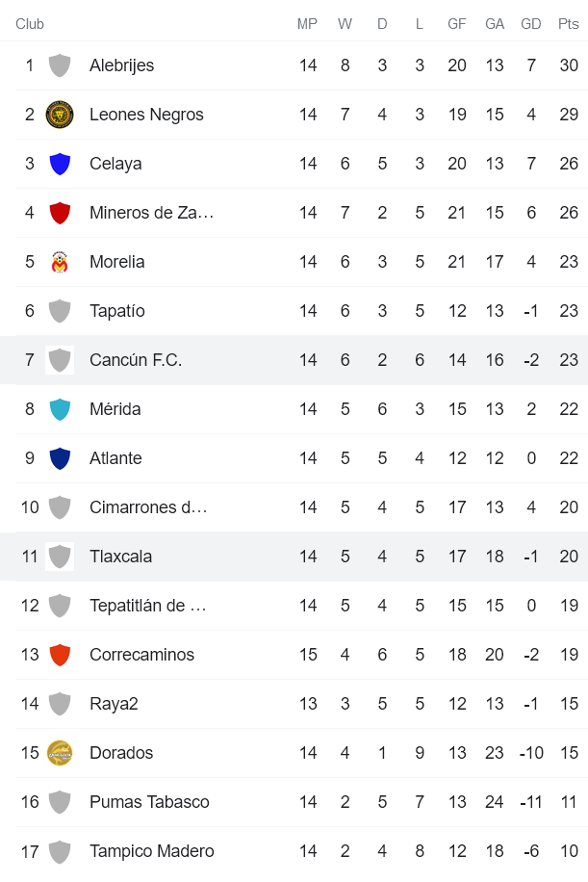
Task: Click the Leones Negros team crest
Action: pyautogui.click(x=60, y=115)
